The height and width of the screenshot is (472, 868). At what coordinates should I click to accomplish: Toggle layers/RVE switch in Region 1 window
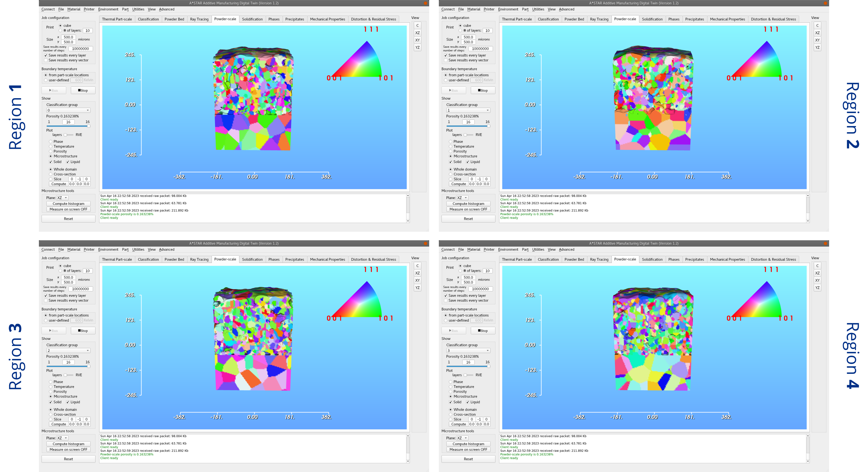point(68,135)
